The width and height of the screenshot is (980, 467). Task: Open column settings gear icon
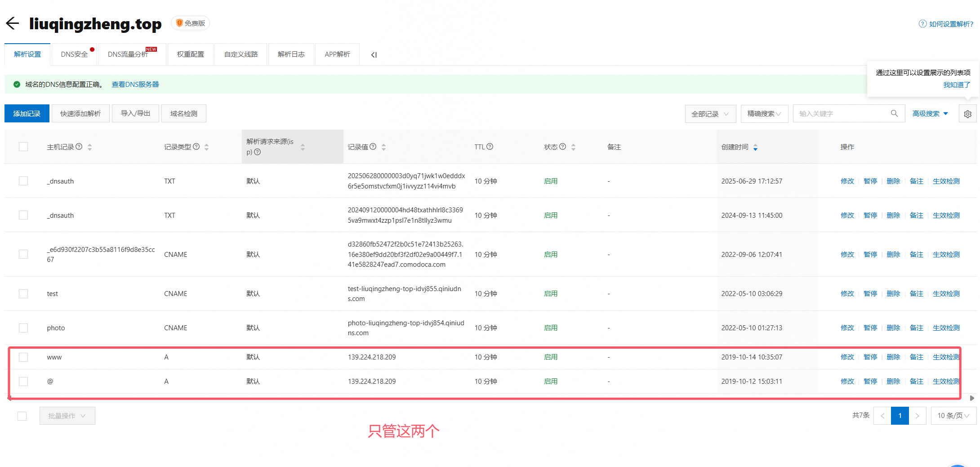point(967,114)
